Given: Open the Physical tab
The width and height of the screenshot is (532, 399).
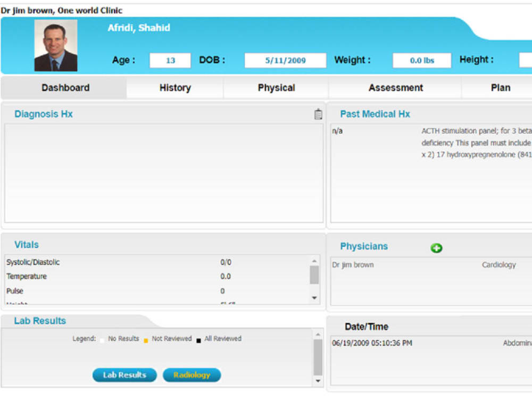Looking at the screenshot, I should pyautogui.click(x=276, y=87).
